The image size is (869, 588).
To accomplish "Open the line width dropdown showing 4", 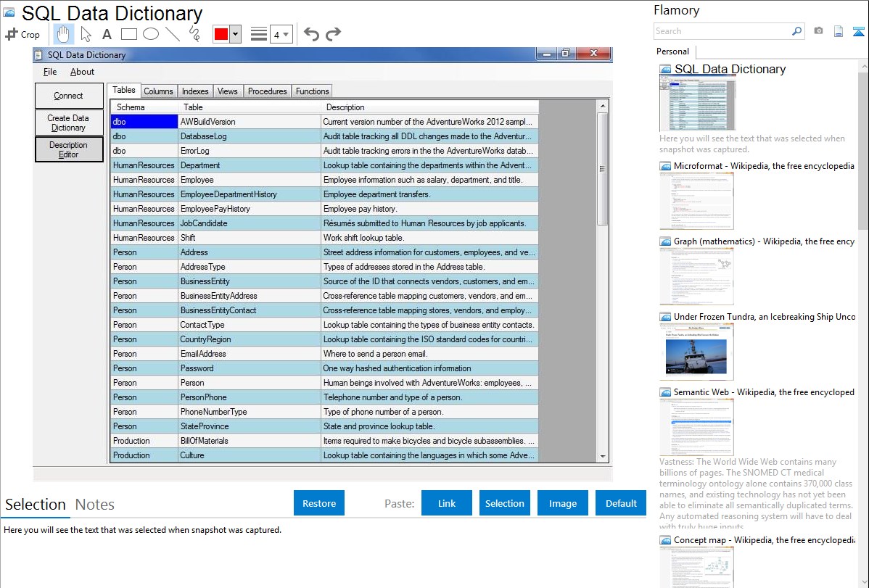I will pyautogui.click(x=281, y=34).
